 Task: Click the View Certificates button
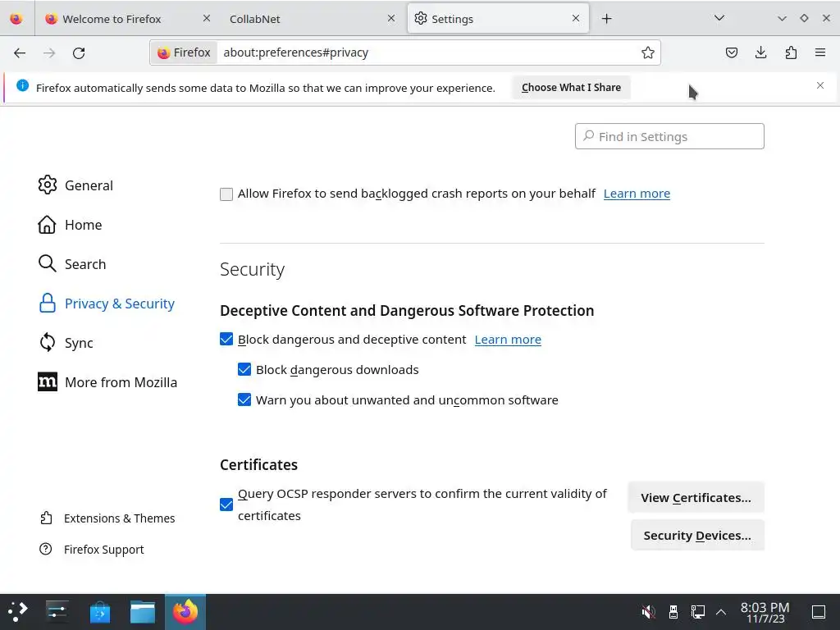click(x=696, y=498)
